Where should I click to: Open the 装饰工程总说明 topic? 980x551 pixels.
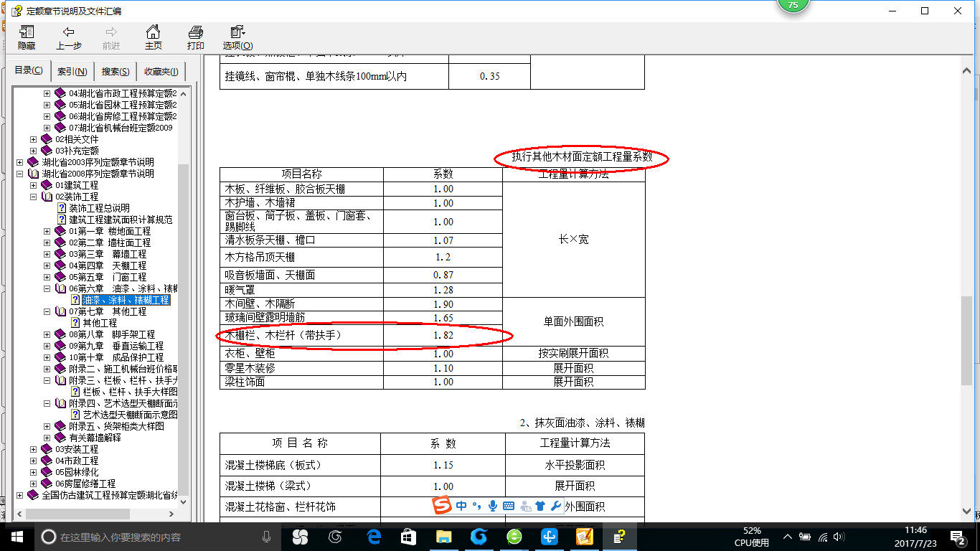99,208
